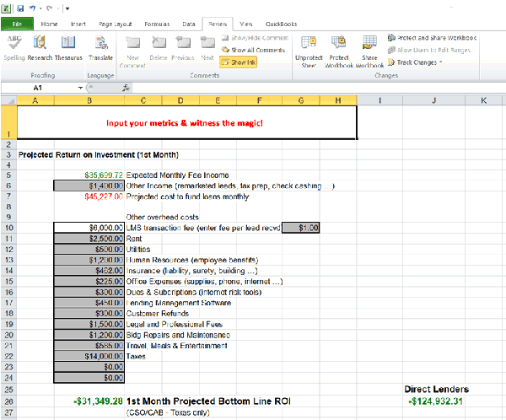Switch to the Insert tab

[78, 24]
